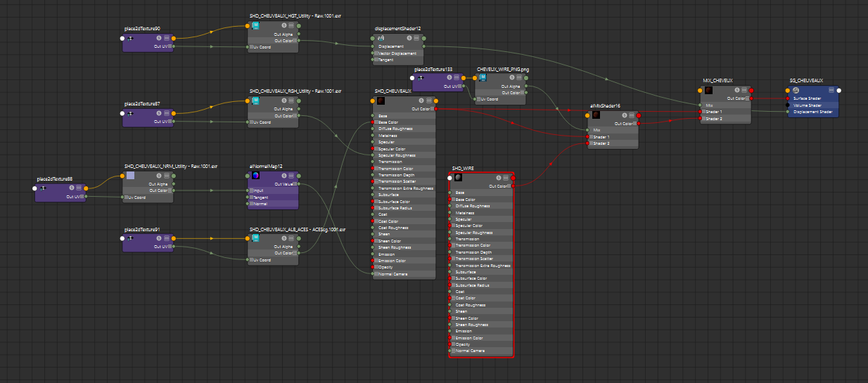Expand Out Color on MIX_CHEVEUX node
This screenshot has height=383, width=868.
point(748,99)
